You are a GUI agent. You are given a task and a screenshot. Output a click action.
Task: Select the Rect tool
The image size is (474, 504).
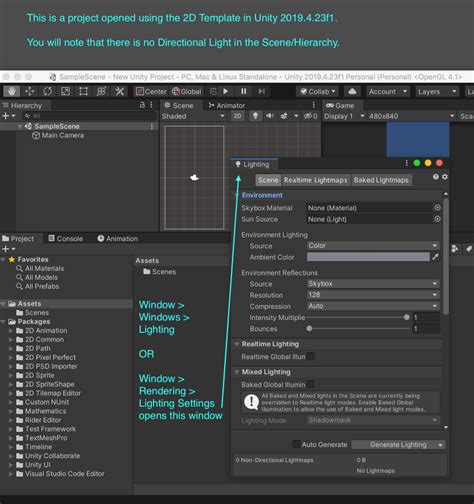83,91
